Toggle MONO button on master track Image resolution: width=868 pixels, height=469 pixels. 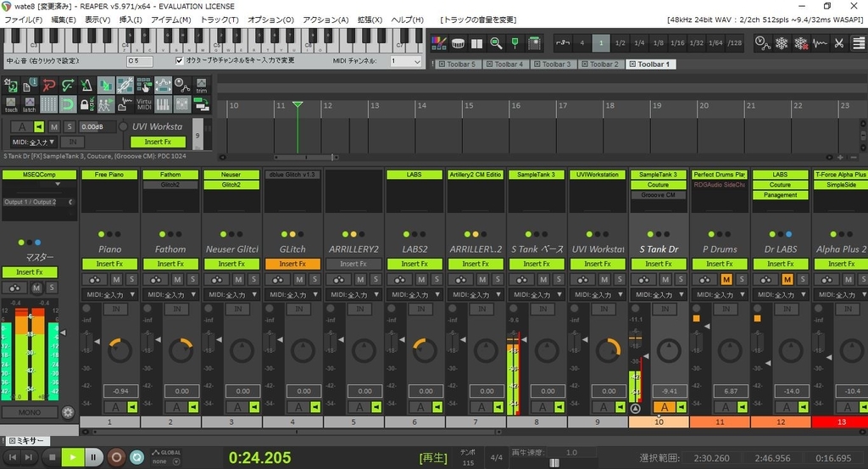point(30,412)
